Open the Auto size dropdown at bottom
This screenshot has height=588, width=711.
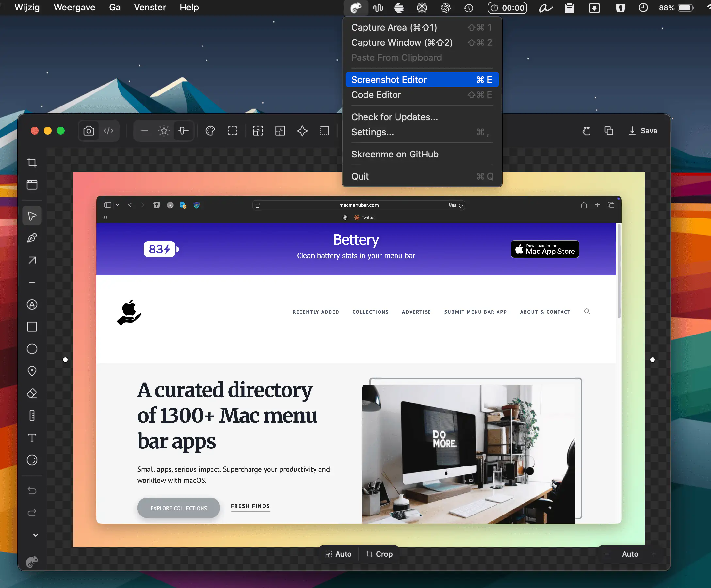(x=338, y=554)
